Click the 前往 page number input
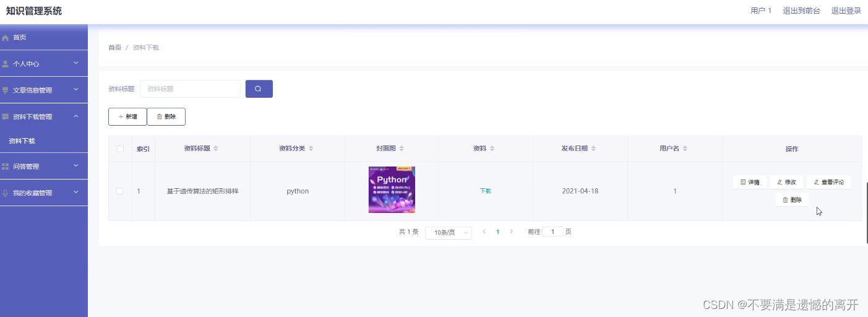This screenshot has height=317, width=868. 552,232
